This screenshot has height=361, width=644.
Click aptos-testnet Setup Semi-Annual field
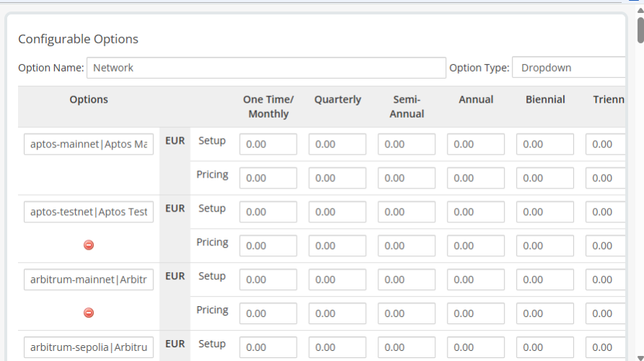[x=406, y=212]
